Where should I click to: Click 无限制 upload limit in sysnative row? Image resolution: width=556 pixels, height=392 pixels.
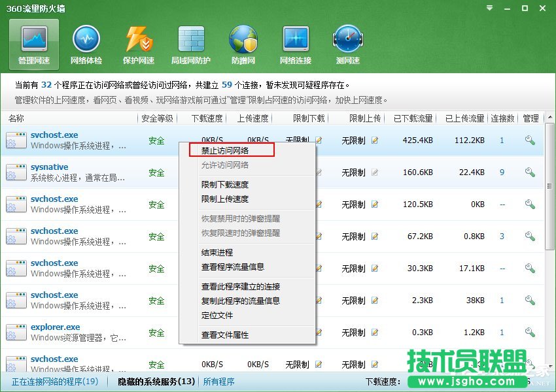[x=353, y=172]
